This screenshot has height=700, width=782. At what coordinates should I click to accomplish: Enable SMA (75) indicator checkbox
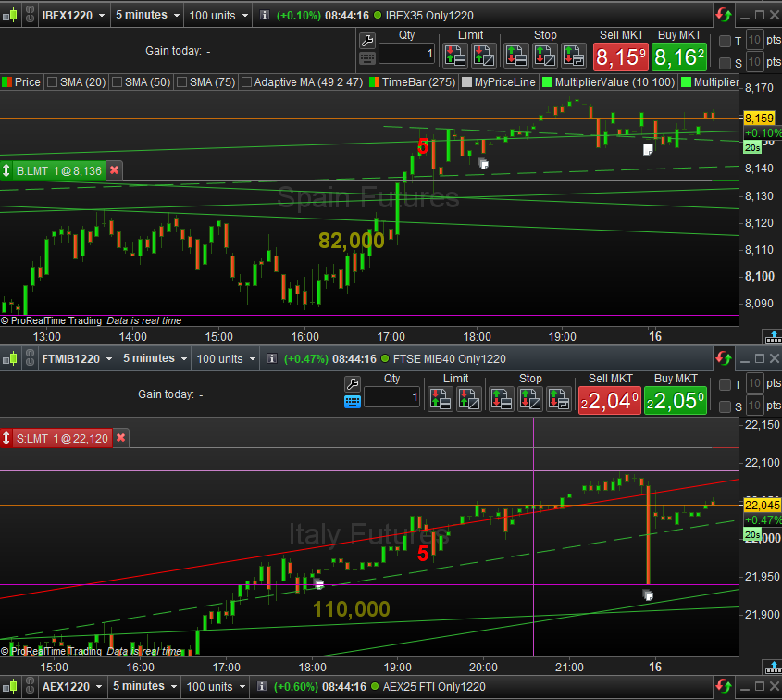coord(181,82)
